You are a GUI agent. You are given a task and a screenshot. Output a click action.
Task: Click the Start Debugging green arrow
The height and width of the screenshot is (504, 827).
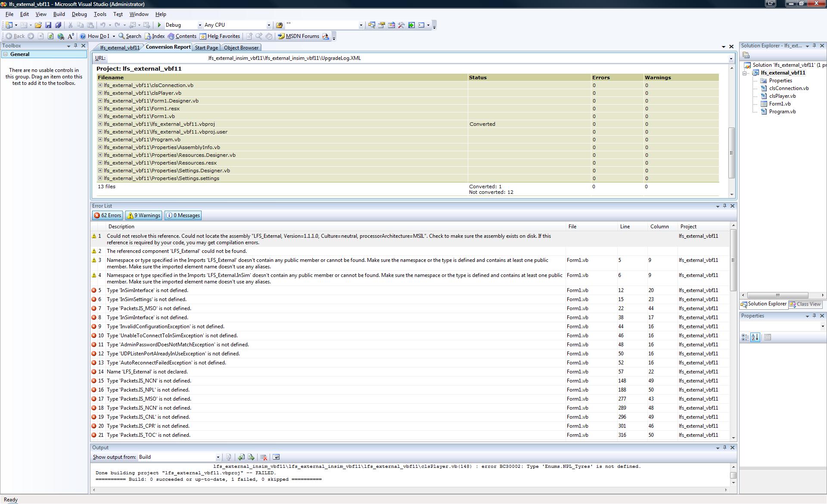click(x=159, y=25)
